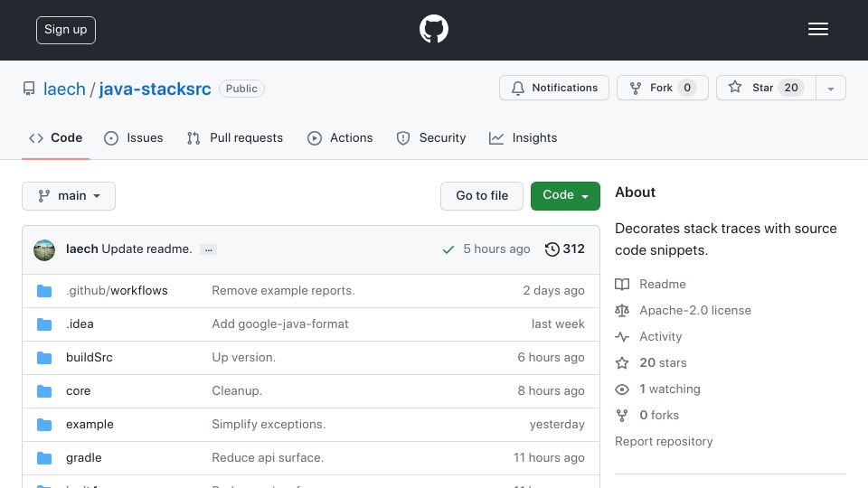Click laech's avatar in the commit row
This screenshot has width=868, height=488.
click(44, 250)
